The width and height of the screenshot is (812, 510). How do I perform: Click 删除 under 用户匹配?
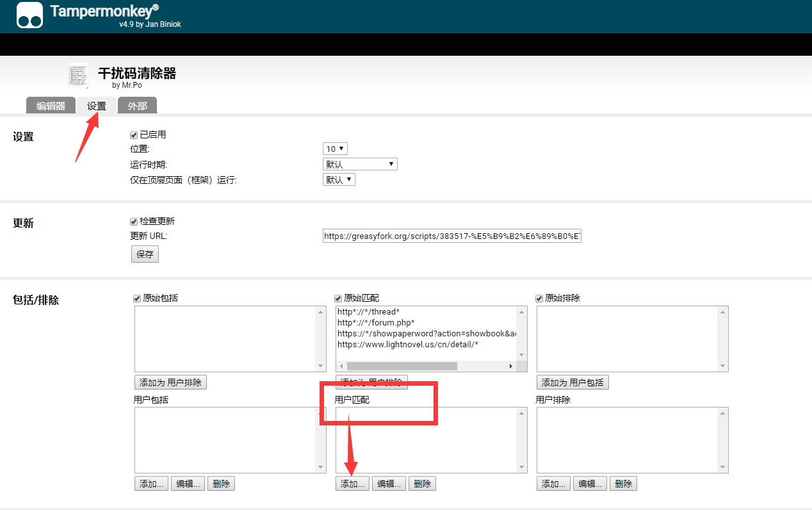(422, 484)
